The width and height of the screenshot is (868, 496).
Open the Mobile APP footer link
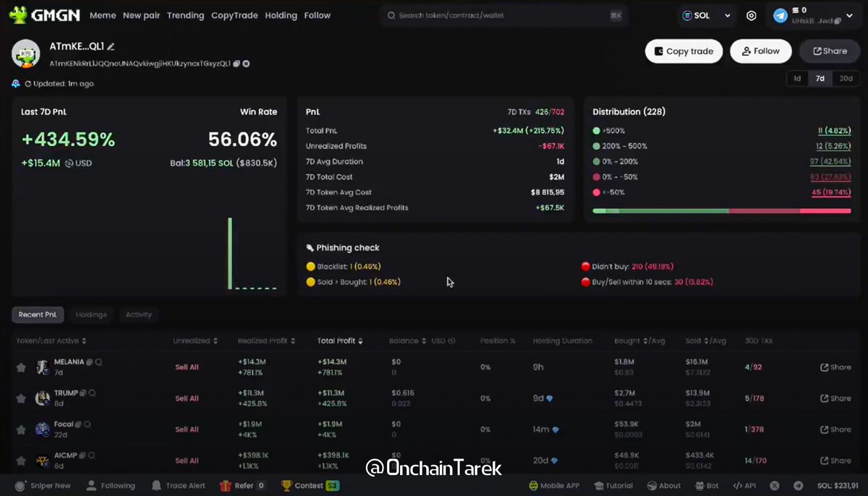554,486
